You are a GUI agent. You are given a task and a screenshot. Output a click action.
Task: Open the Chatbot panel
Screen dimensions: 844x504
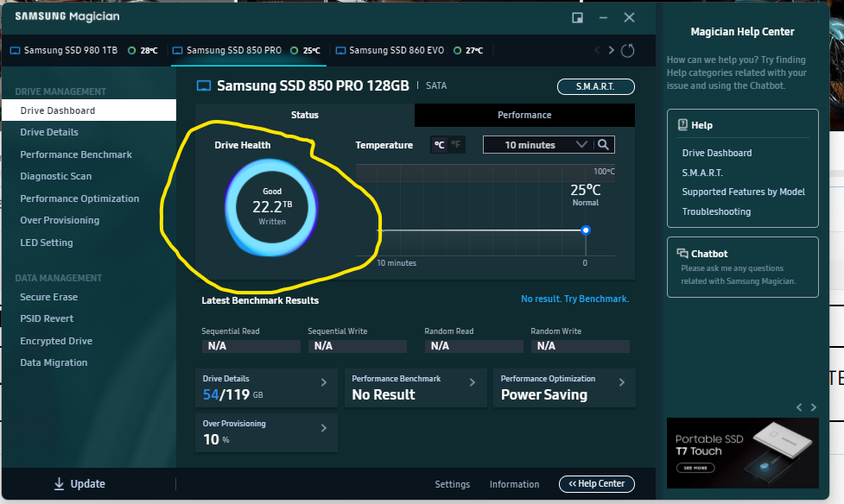click(743, 267)
